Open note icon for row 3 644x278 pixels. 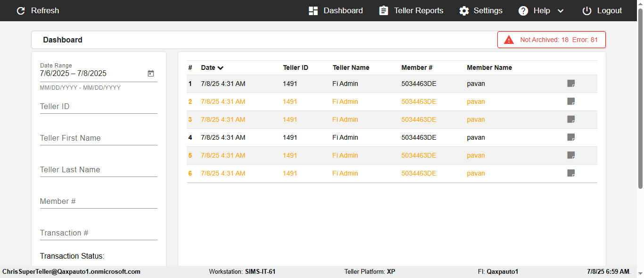(x=571, y=119)
